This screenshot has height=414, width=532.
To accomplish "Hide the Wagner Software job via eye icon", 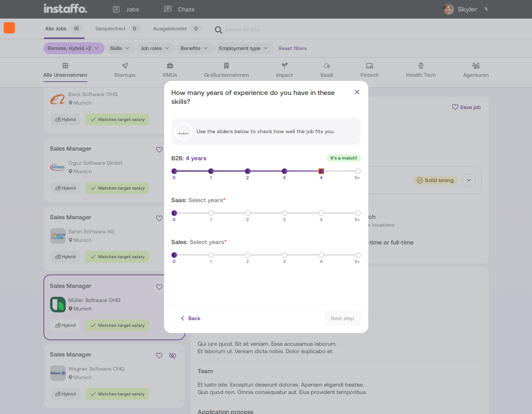I will [173, 356].
